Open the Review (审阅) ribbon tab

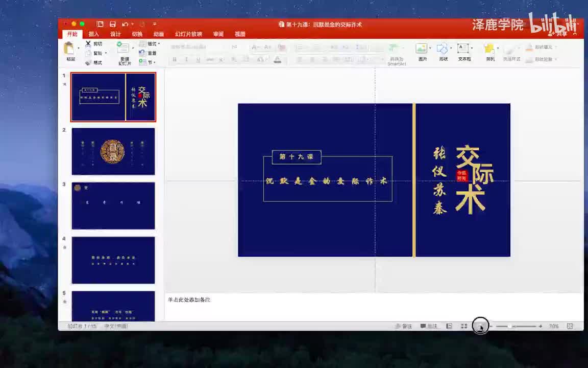coord(218,34)
